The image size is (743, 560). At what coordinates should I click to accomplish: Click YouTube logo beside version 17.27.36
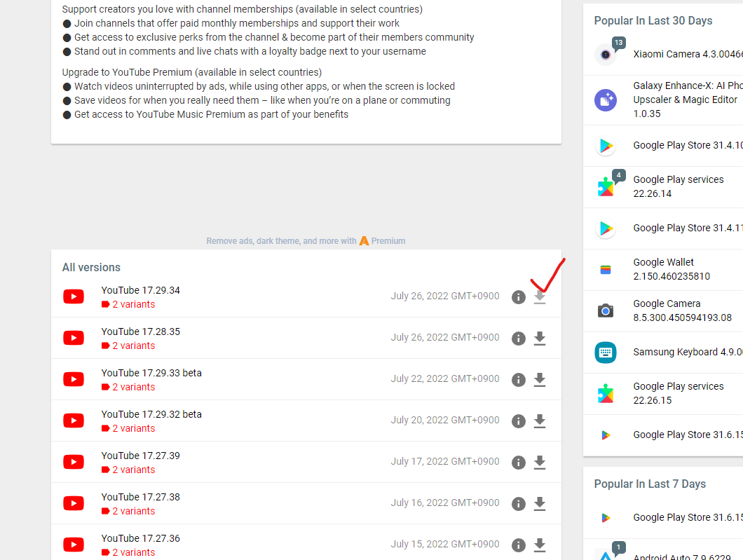pos(74,545)
